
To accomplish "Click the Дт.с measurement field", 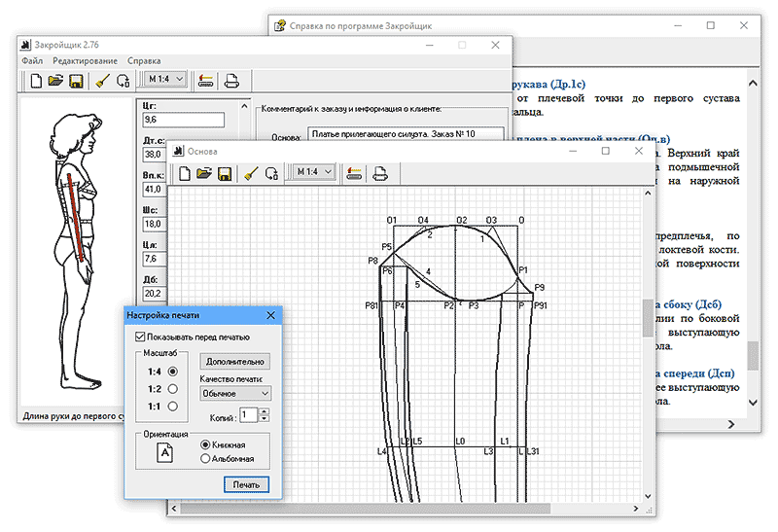I will click(x=155, y=155).
